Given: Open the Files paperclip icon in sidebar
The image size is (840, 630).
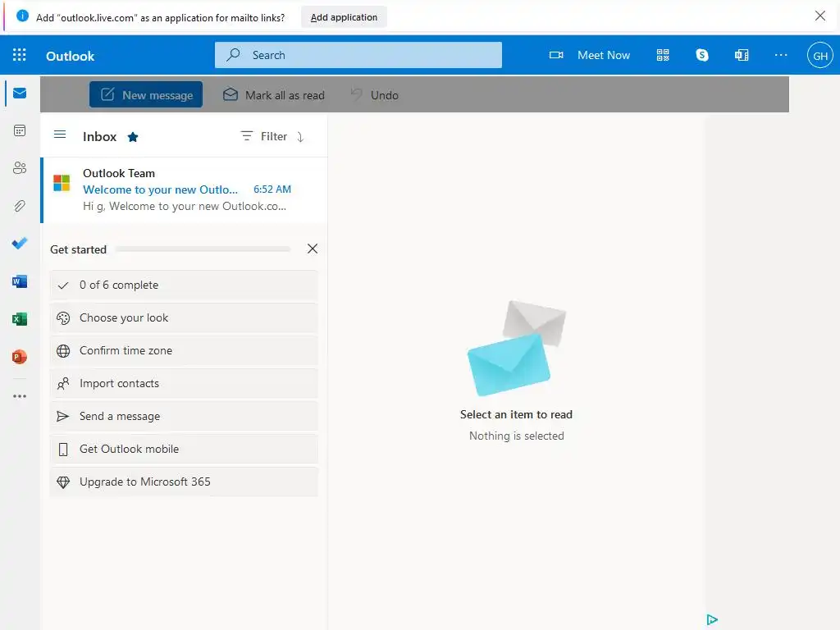Looking at the screenshot, I should tap(20, 206).
